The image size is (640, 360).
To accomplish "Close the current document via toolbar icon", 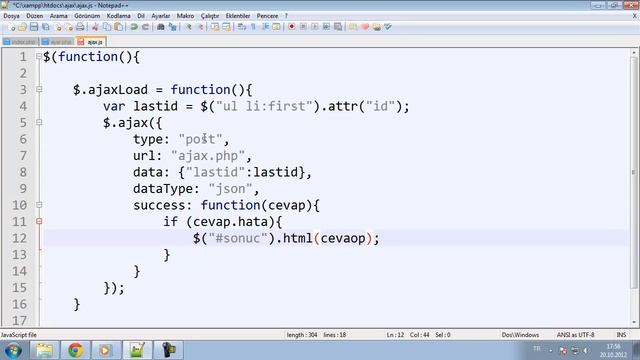I will tap(58, 27).
